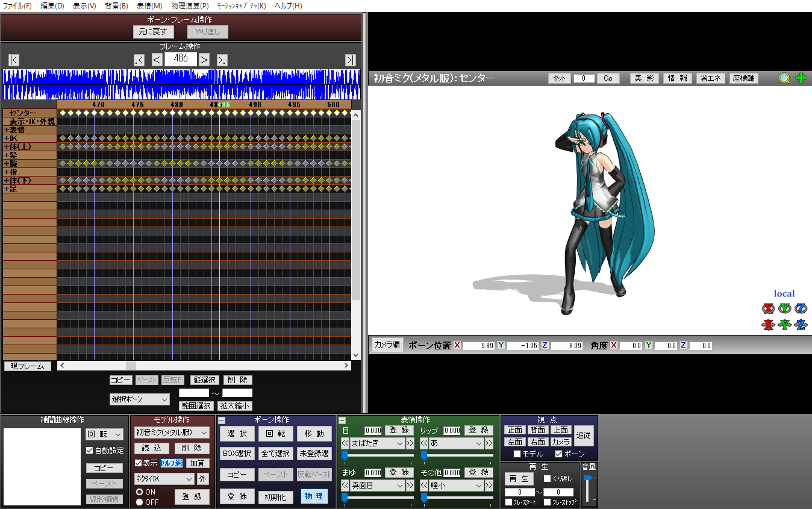Screen dimensions: 812x509
Task: Click the 全て選択 button
Action: coord(276,453)
